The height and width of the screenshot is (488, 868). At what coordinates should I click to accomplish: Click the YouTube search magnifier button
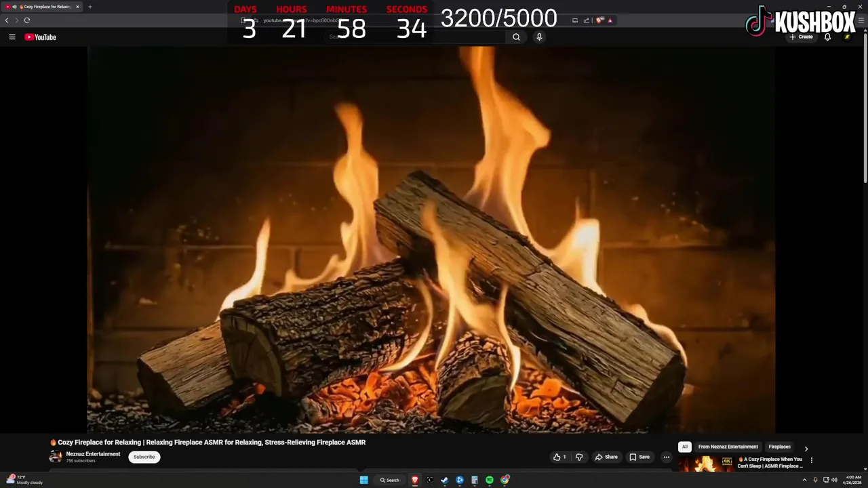tap(516, 37)
